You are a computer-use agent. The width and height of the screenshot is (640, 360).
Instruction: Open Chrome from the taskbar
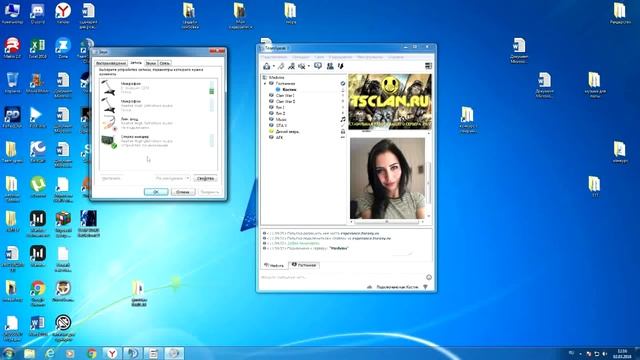coord(92,353)
